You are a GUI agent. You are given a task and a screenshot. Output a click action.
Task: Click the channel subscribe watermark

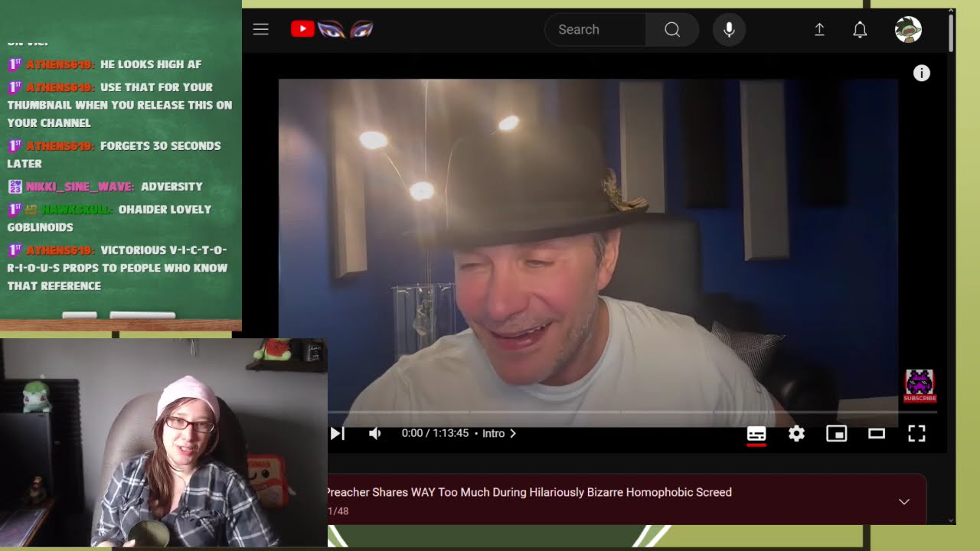click(920, 386)
